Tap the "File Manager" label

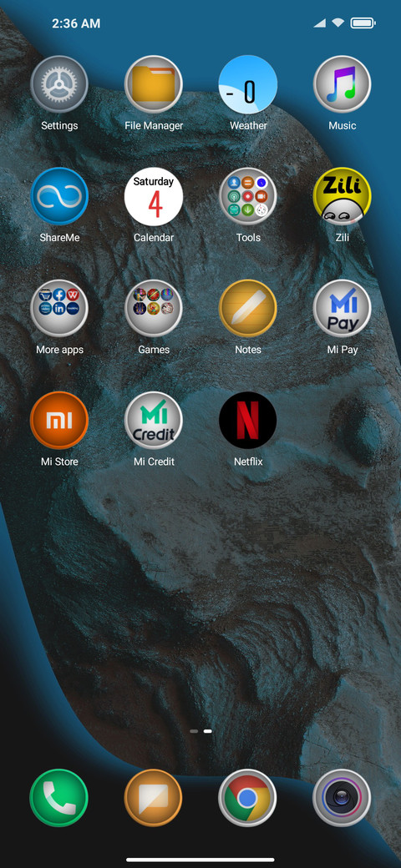pyautogui.click(x=154, y=126)
